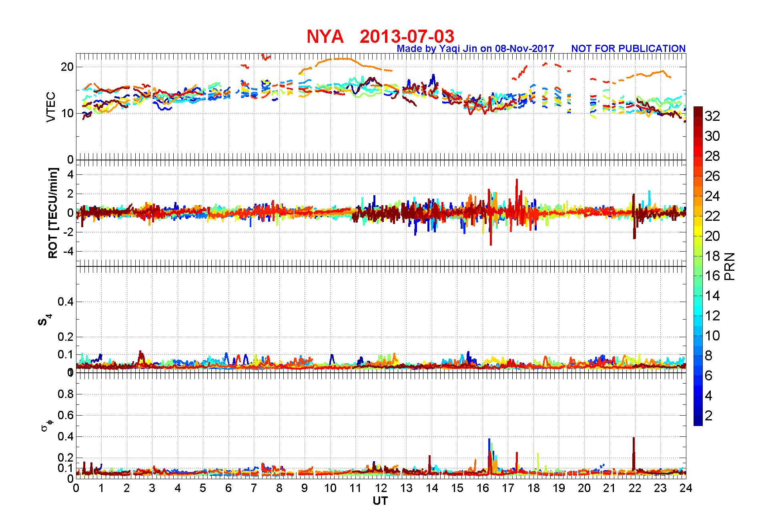Click the 'Made by Yaqi Jin on 08-Nov-2017' text

[475, 48]
